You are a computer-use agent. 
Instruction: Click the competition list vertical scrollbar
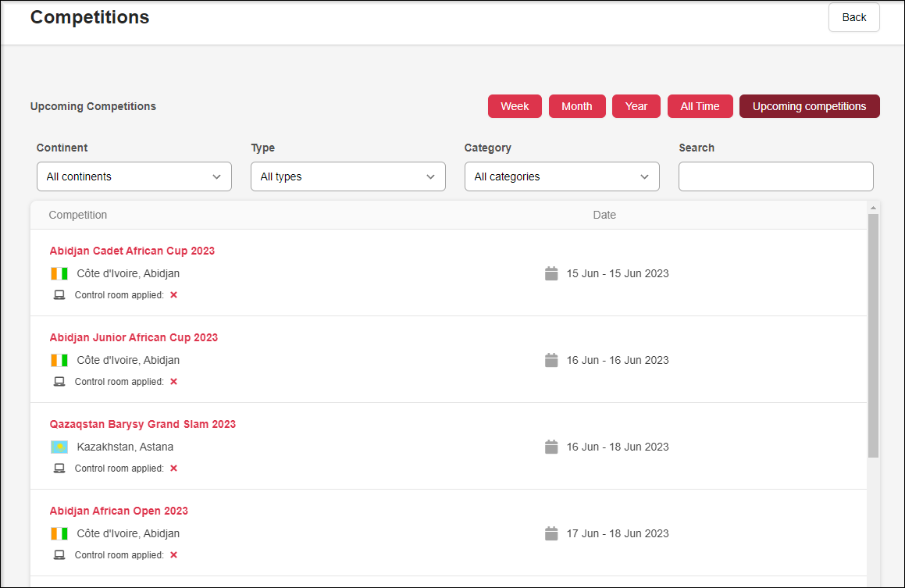873,336
